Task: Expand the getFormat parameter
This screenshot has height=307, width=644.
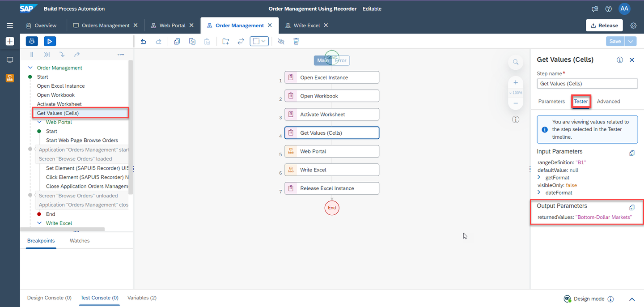Action: 539,178
